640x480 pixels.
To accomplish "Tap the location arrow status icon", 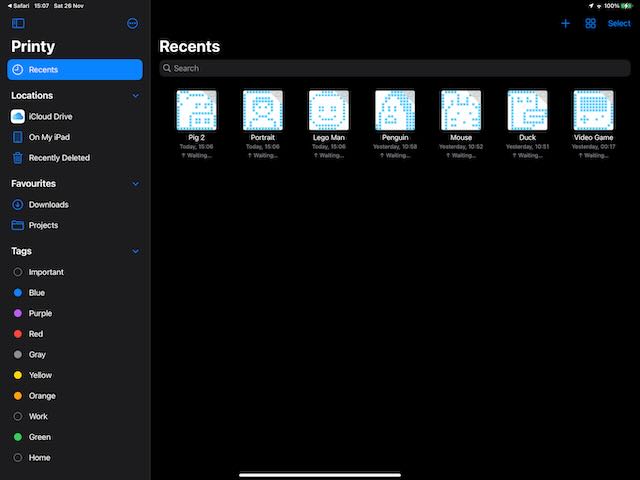I will [591, 6].
